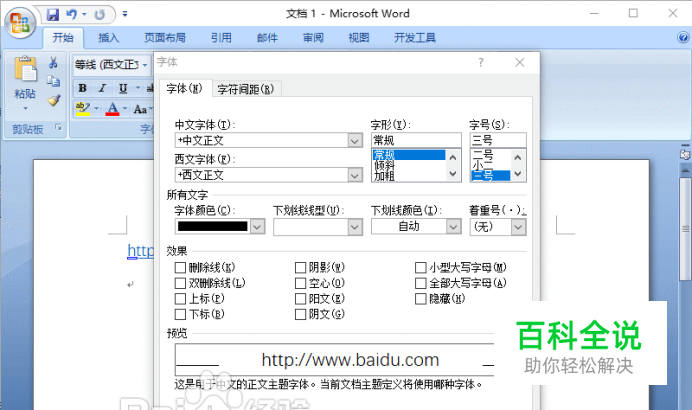Activate the Format Painter brush
Screen dimensions: 692x410
click(54, 101)
